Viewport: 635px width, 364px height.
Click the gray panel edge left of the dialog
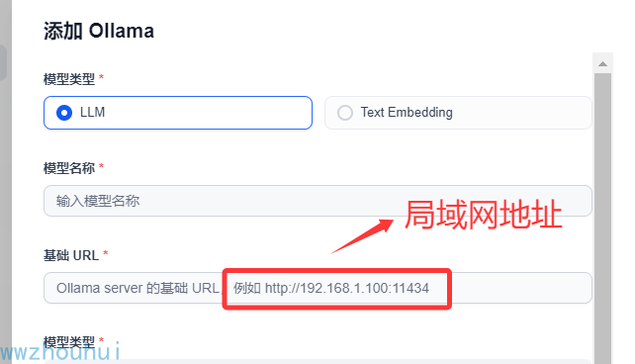point(6,182)
